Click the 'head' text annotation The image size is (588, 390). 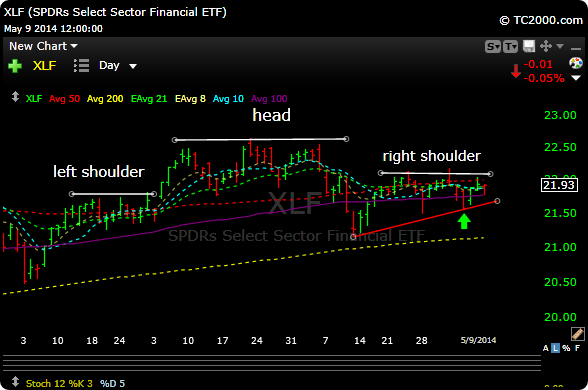coord(272,115)
